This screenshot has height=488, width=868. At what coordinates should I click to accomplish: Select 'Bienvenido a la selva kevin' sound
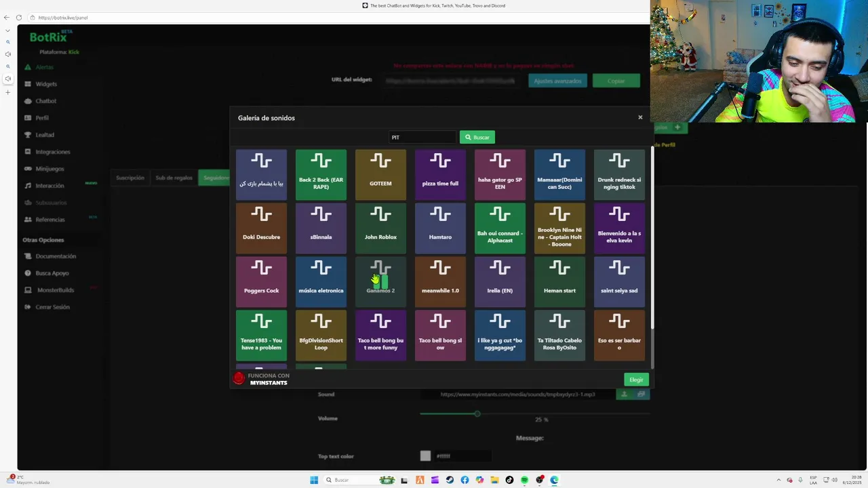pos(619,228)
